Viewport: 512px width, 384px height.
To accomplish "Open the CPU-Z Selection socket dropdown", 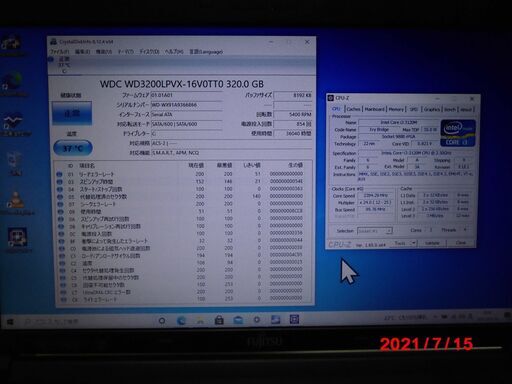I will click(374, 231).
